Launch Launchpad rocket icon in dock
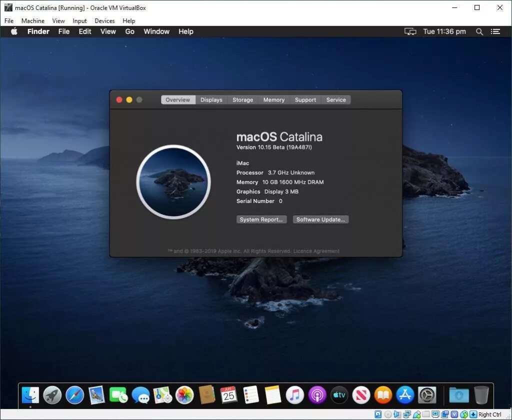512x420 pixels. tap(52, 395)
